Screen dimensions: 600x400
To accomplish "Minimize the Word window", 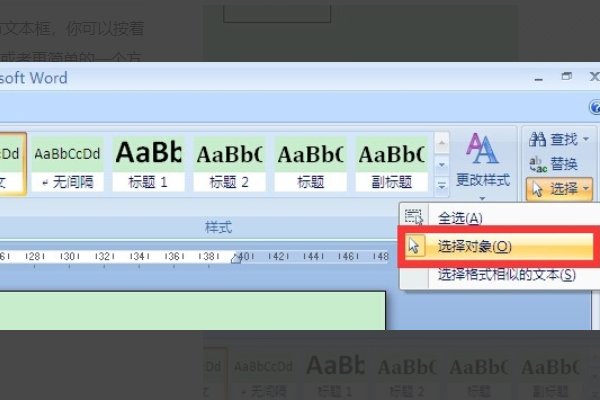I will coord(539,79).
